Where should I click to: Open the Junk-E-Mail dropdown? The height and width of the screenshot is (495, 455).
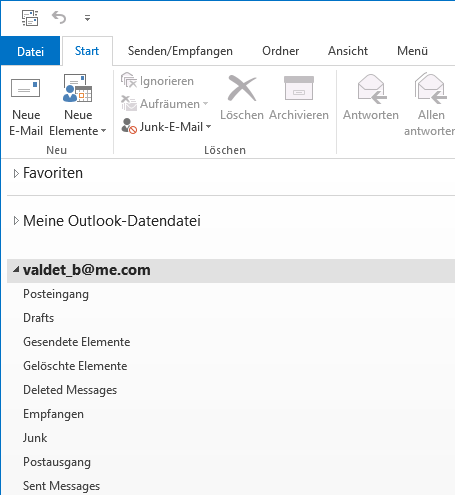166,127
